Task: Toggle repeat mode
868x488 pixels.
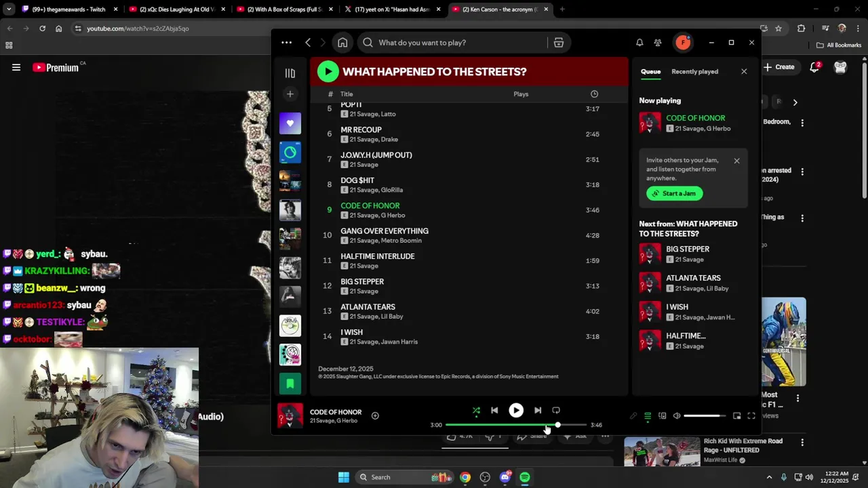Action: pos(556,410)
